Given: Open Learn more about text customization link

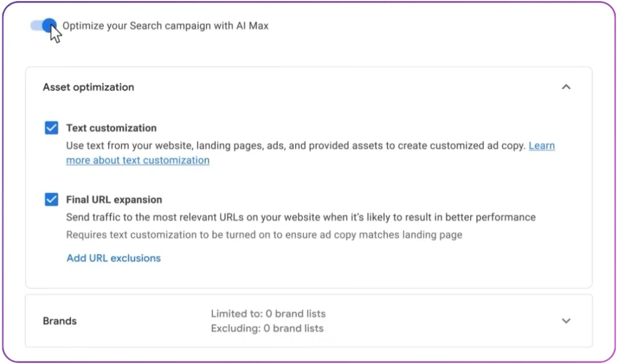Looking at the screenshot, I should pyautogui.click(x=138, y=161).
